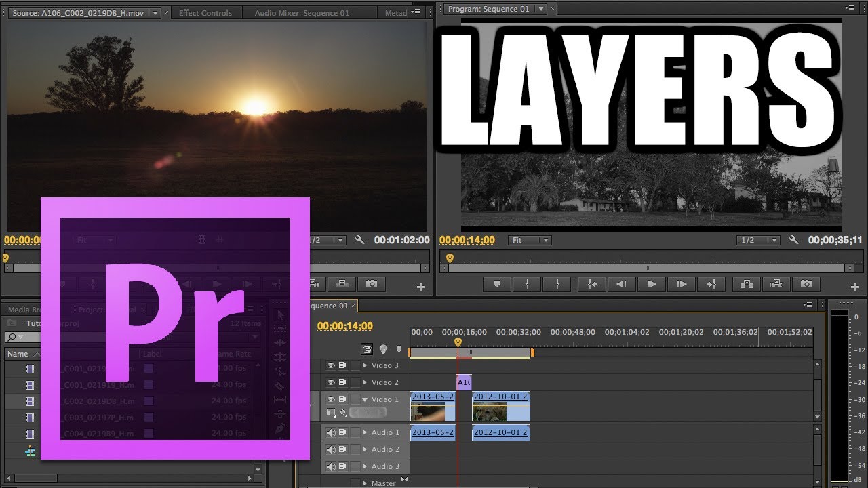Step back one frame in Program monitor

(x=620, y=285)
